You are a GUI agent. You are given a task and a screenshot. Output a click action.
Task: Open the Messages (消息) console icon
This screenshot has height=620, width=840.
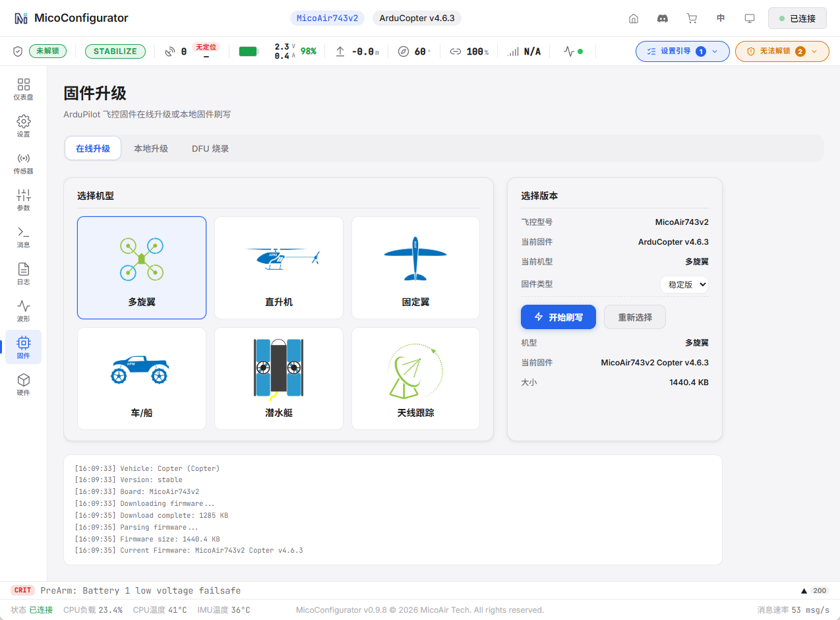(24, 237)
